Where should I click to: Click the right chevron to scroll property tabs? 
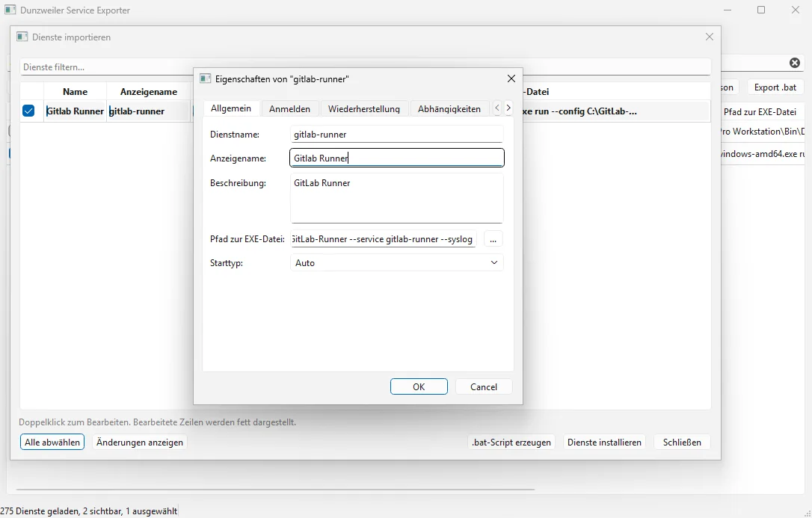[x=508, y=108]
